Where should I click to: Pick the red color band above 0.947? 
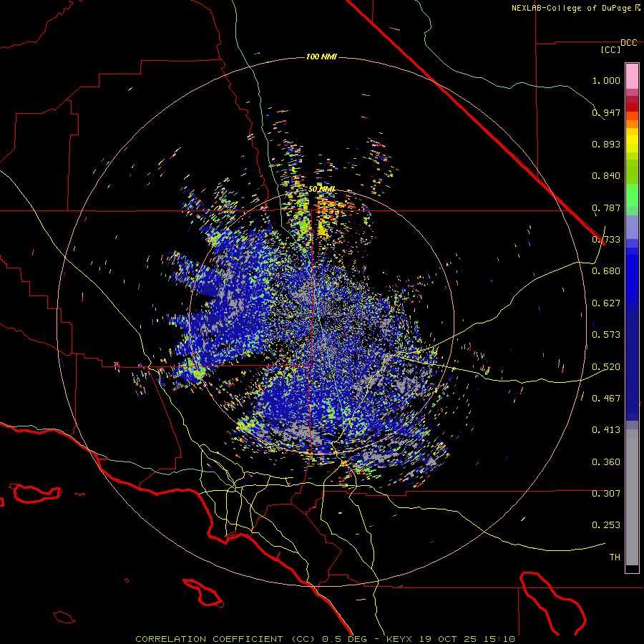click(632, 107)
